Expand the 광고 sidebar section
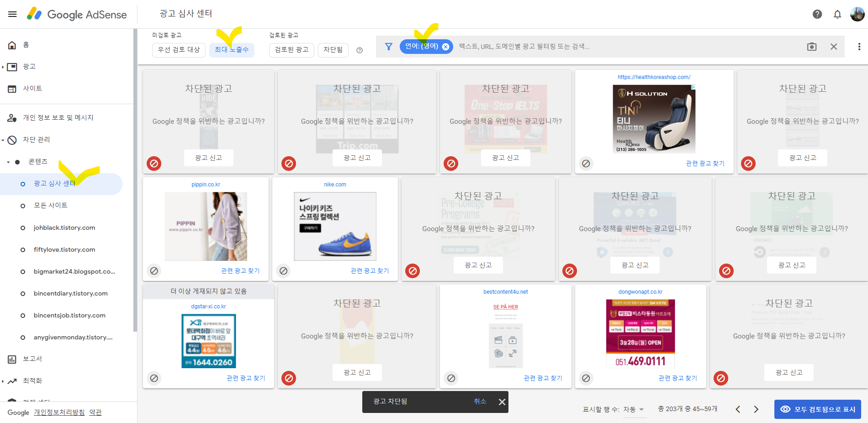Image resolution: width=868 pixels, height=423 pixels. (x=3, y=67)
